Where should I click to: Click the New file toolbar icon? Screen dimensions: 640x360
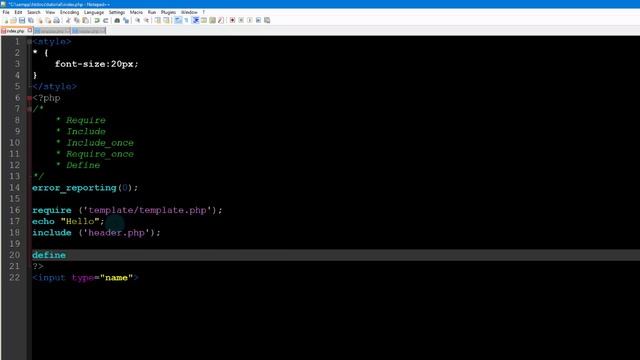[6, 20]
